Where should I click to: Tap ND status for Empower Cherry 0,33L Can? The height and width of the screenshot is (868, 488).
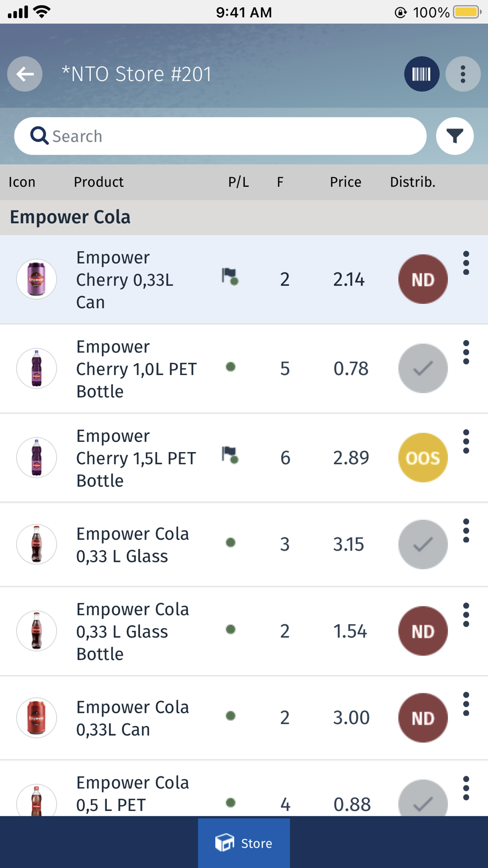point(423,279)
